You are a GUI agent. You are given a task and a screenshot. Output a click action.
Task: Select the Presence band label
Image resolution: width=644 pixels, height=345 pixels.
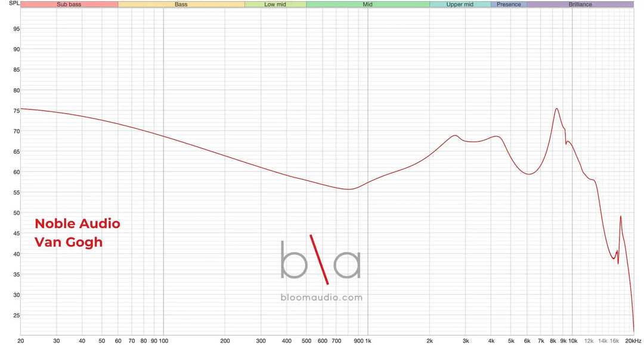509,5
